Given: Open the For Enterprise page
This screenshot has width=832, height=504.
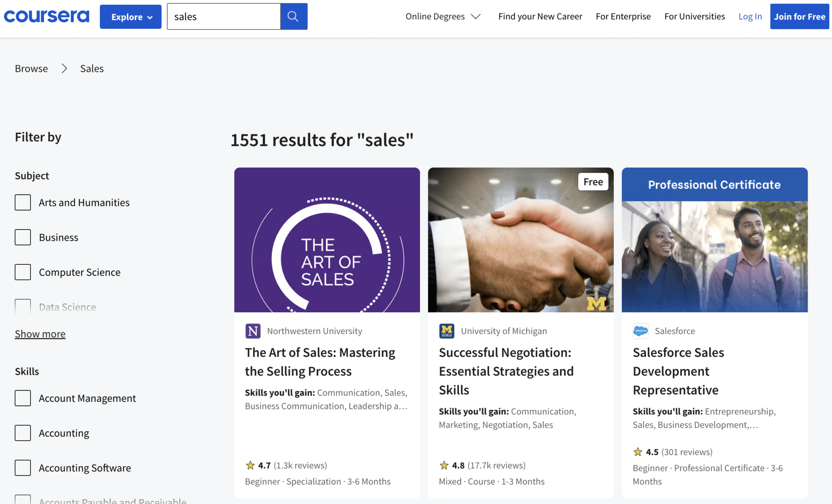Looking at the screenshot, I should (x=623, y=16).
